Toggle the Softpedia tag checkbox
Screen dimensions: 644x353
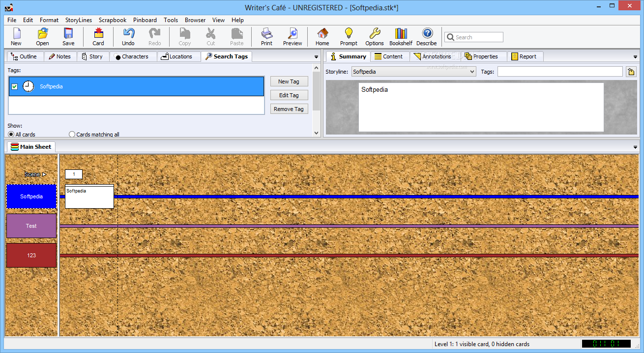point(15,86)
